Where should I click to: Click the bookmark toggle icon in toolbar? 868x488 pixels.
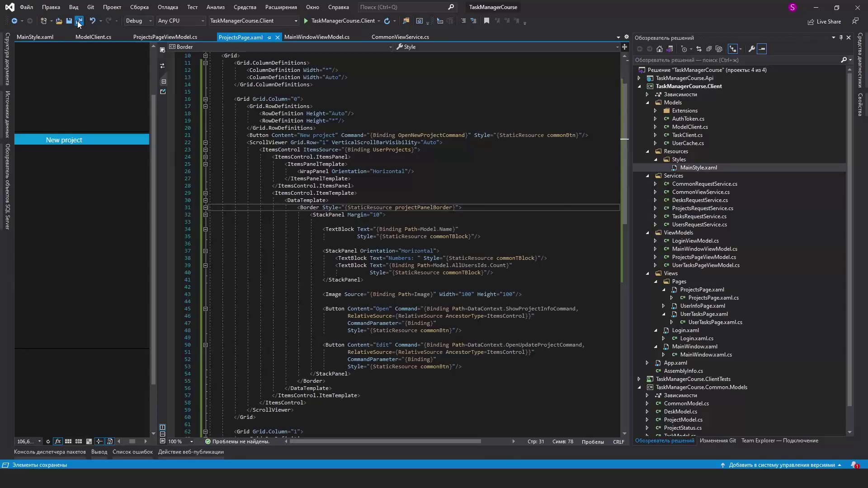pyautogui.click(x=486, y=21)
